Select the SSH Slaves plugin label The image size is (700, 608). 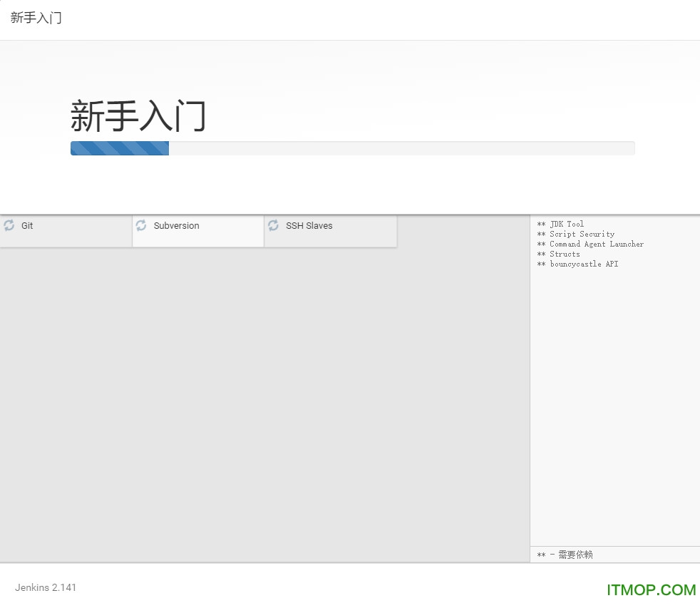pos(309,226)
